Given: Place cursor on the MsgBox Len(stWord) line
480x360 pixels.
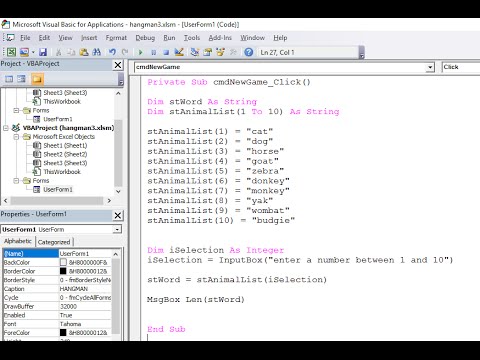Looking at the screenshot, I should (196, 299).
